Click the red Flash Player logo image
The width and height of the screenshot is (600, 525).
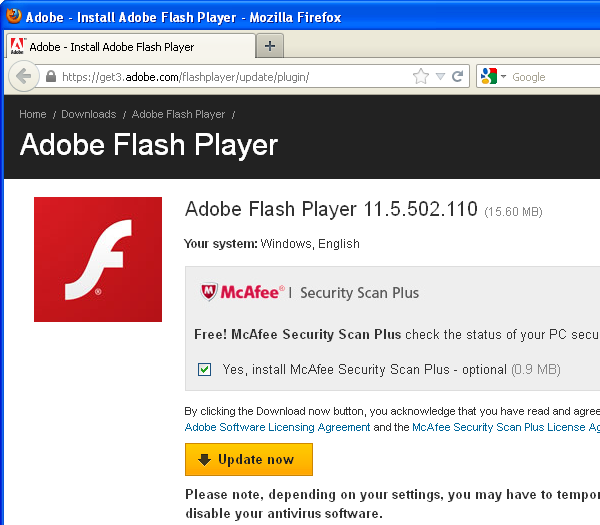pyautogui.click(x=98, y=259)
